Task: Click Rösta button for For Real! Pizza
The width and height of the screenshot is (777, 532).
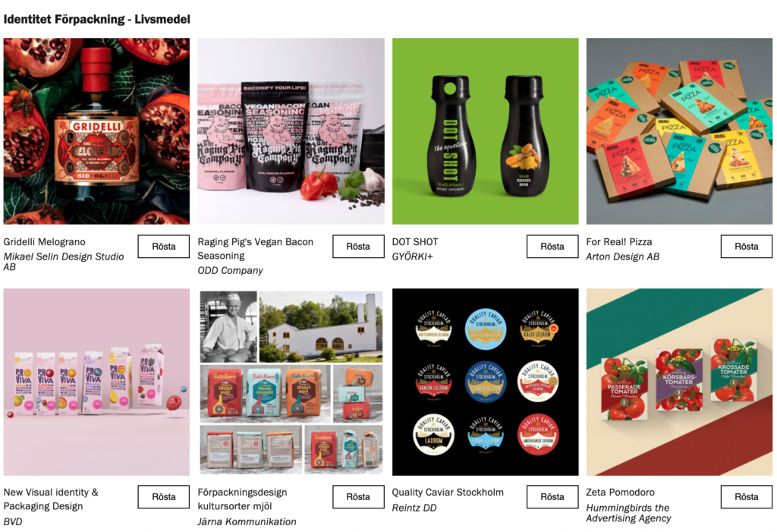Action: point(747,247)
